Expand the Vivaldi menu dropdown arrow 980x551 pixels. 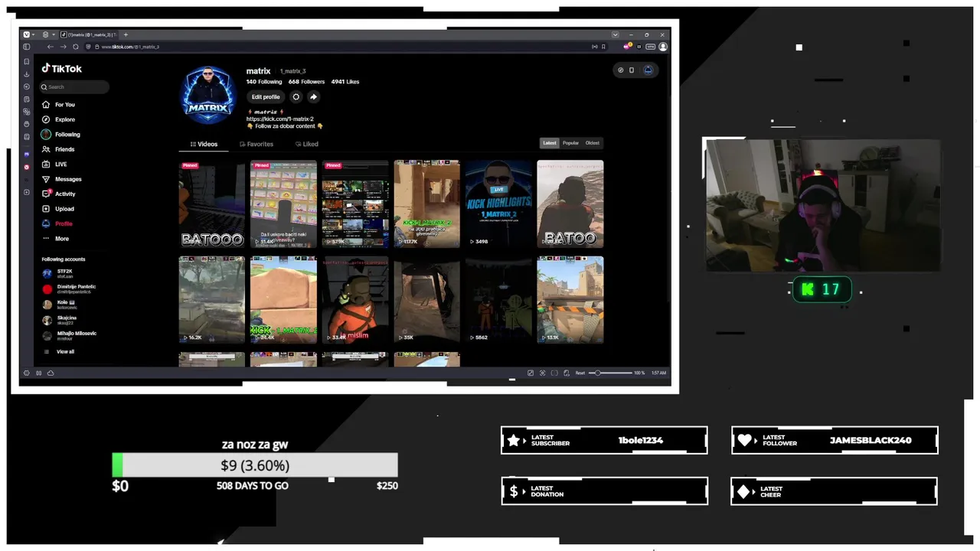click(33, 34)
